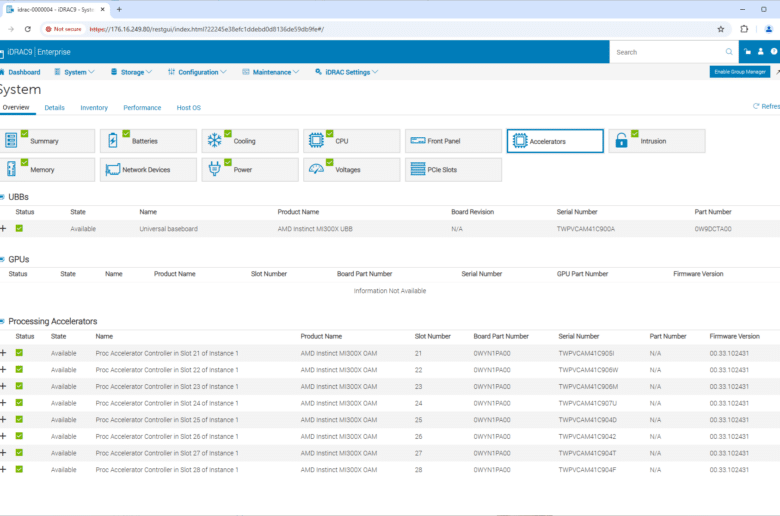
Task: Open the help question mark icon
Action: click(x=774, y=52)
